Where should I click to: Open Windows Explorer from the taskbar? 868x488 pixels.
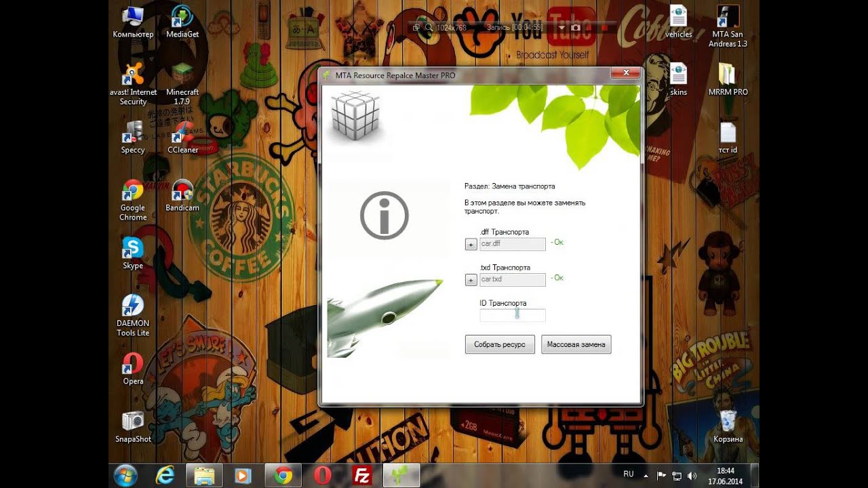[204, 476]
